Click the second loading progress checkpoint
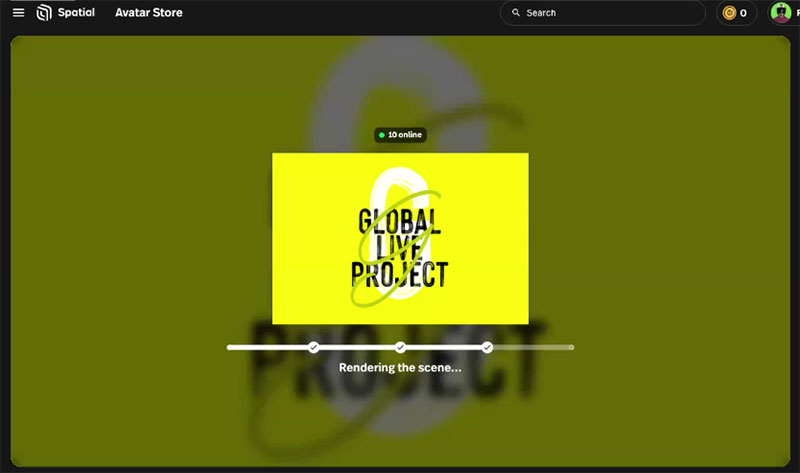This screenshot has width=800, height=473. [x=401, y=347]
